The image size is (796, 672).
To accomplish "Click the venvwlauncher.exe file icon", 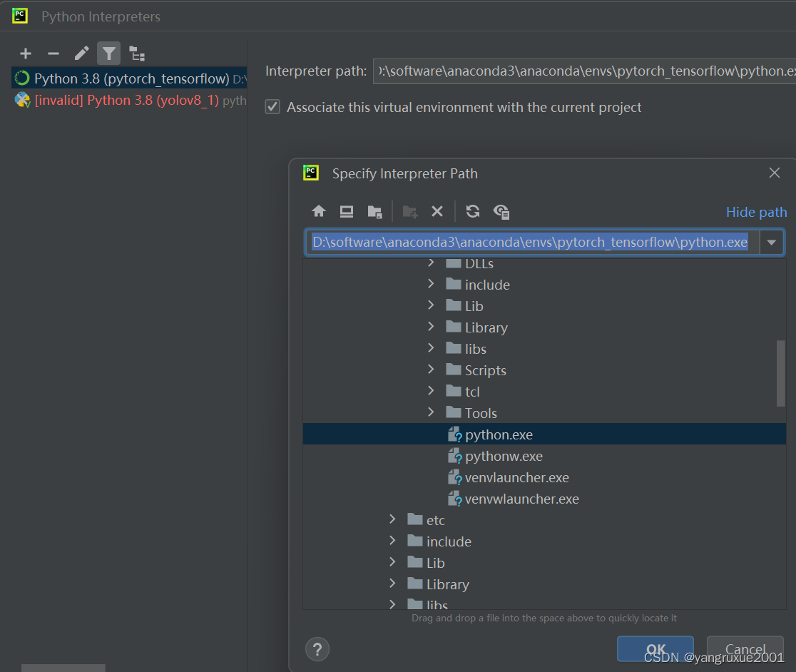I will click(455, 499).
